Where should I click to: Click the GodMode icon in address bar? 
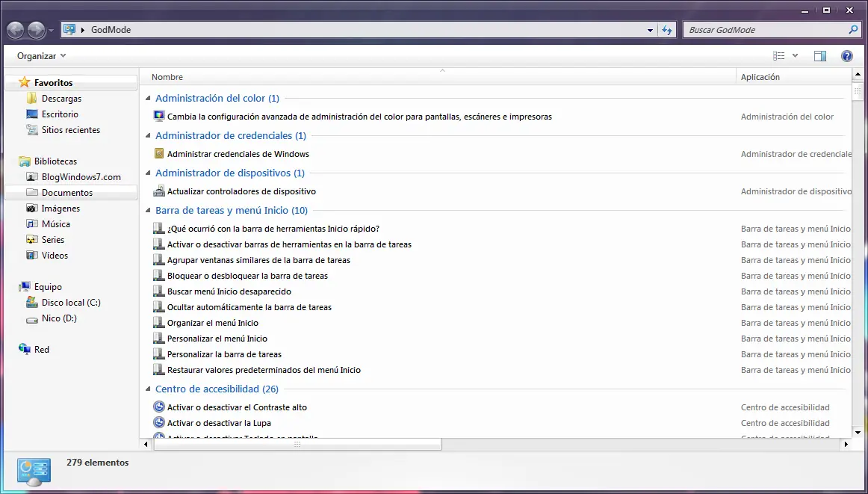(69, 29)
